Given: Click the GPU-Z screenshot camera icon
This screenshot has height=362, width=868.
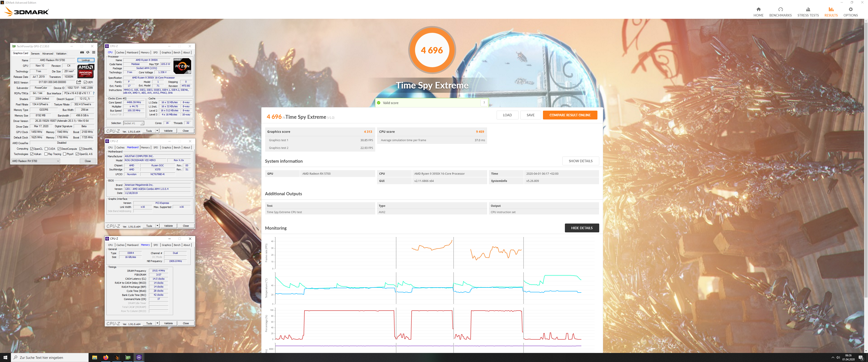Looking at the screenshot, I should click(x=82, y=52).
